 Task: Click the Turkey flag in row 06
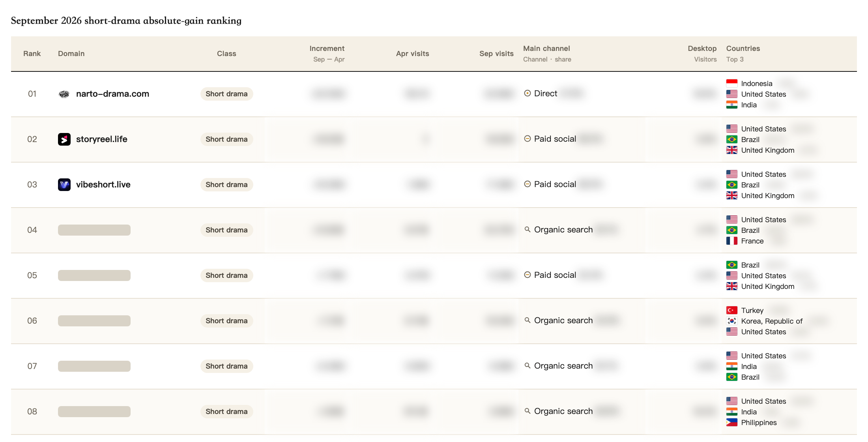tap(732, 310)
